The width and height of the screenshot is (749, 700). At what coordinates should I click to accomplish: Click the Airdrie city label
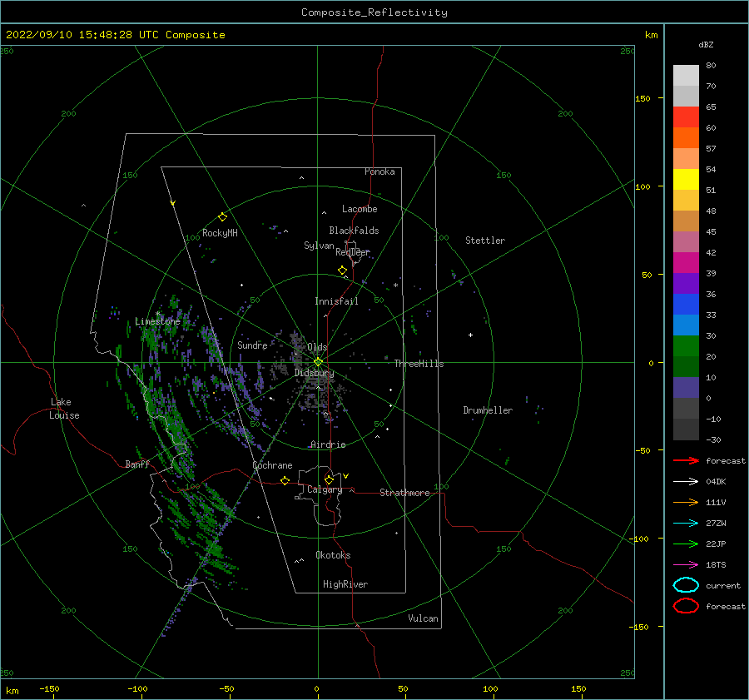[x=328, y=444]
